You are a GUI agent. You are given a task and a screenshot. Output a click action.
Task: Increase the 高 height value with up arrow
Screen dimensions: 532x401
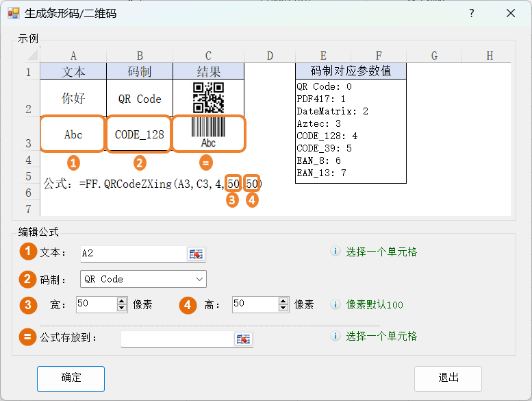(x=283, y=301)
